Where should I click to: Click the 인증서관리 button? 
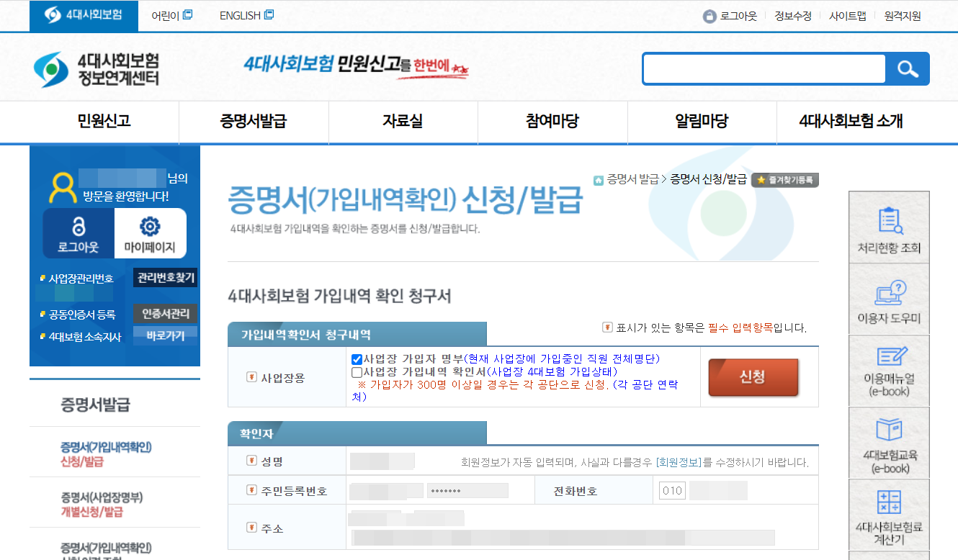click(166, 314)
